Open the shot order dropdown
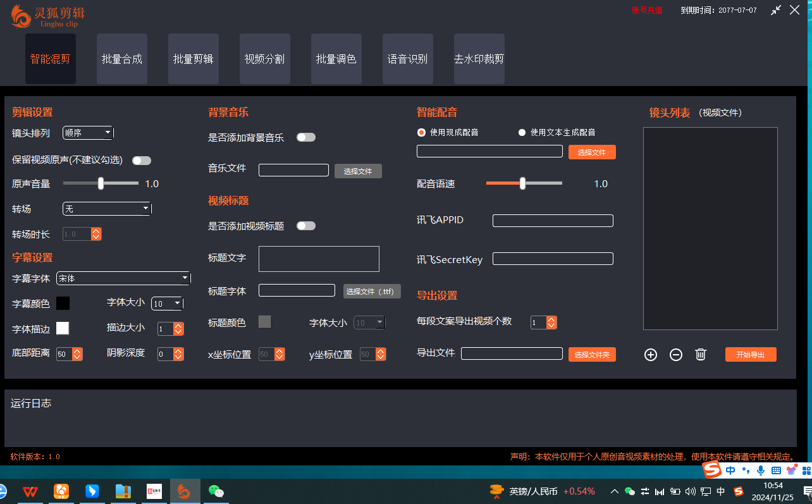This screenshot has width=812, height=504. 88,133
